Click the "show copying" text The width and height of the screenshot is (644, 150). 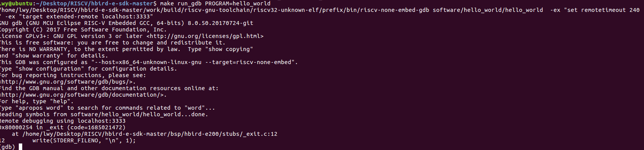click(x=229, y=49)
